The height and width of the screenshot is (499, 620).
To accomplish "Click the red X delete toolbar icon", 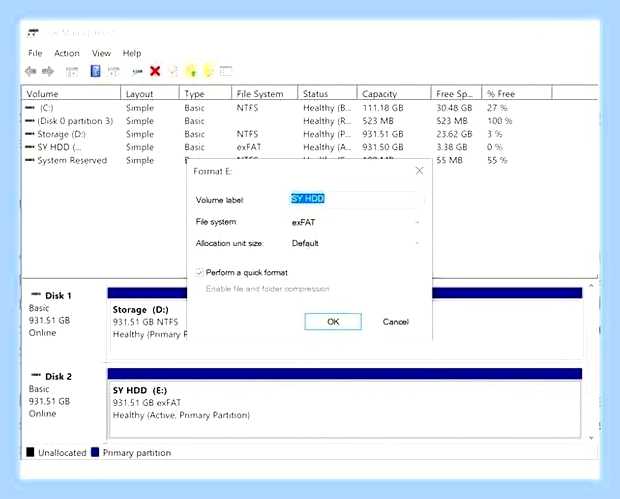I will 155,71.
